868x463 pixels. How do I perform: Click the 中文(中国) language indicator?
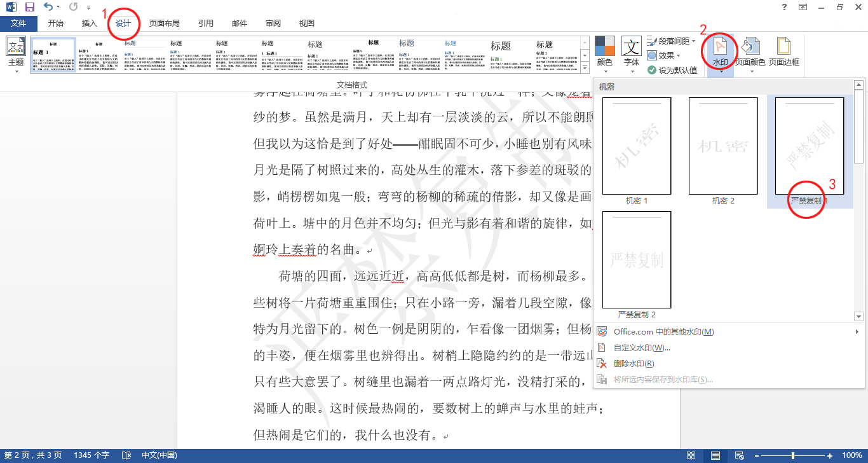click(159, 455)
